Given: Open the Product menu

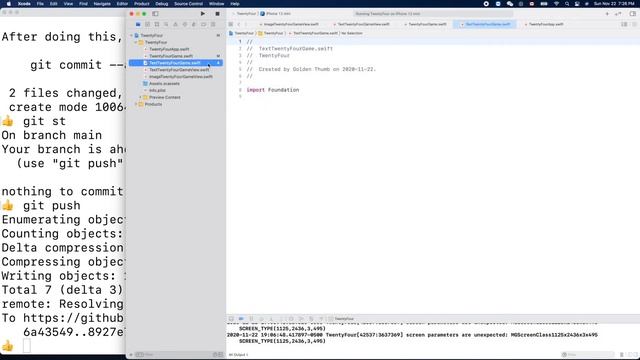Looking at the screenshot, I should click(x=142, y=4).
